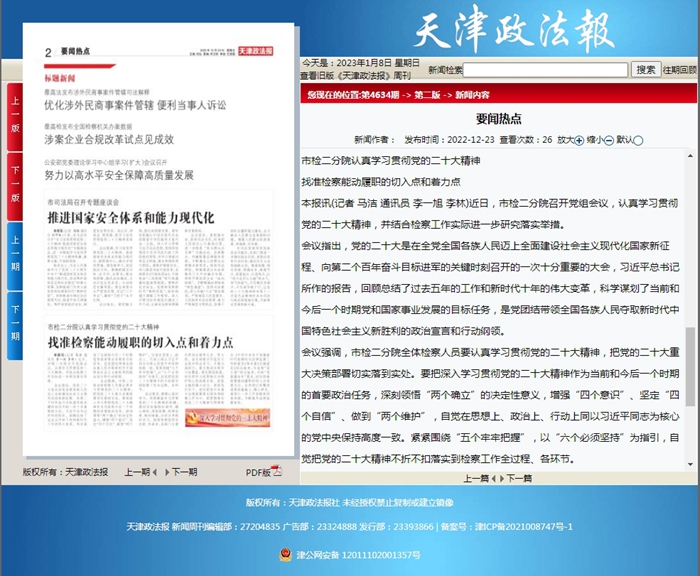Image resolution: width=700 pixels, height=576 pixels.
Task: Click right arrow next to 下一篇
Action: (x=502, y=479)
